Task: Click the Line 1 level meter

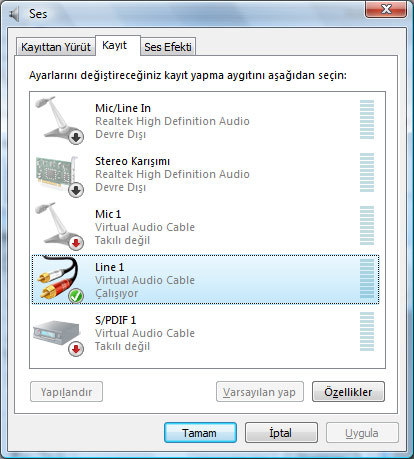Action: (x=367, y=279)
